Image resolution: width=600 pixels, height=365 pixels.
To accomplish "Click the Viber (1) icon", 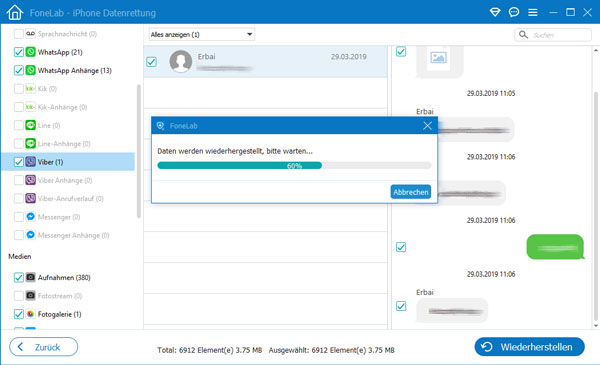I will [x=31, y=162].
